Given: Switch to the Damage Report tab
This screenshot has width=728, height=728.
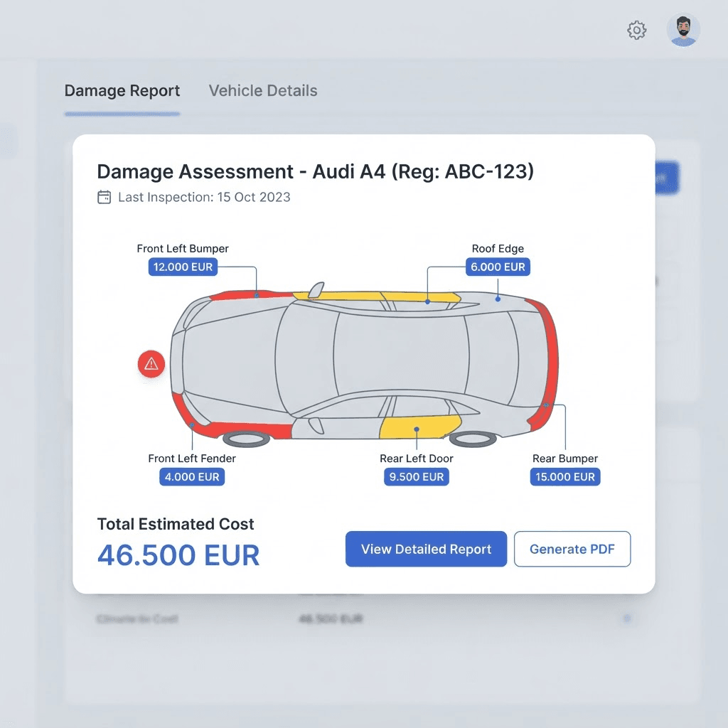Looking at the screenshot, I should click(122, 90).
